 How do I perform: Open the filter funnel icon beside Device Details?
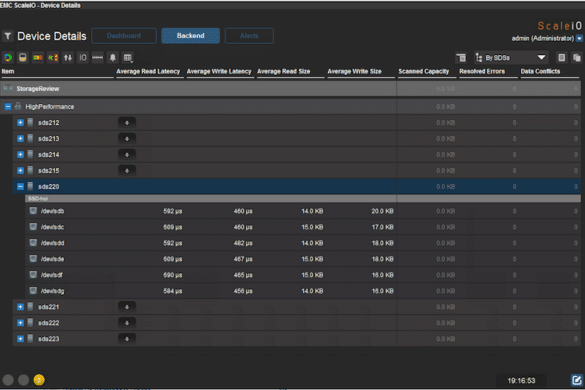(x=7, y=36)
